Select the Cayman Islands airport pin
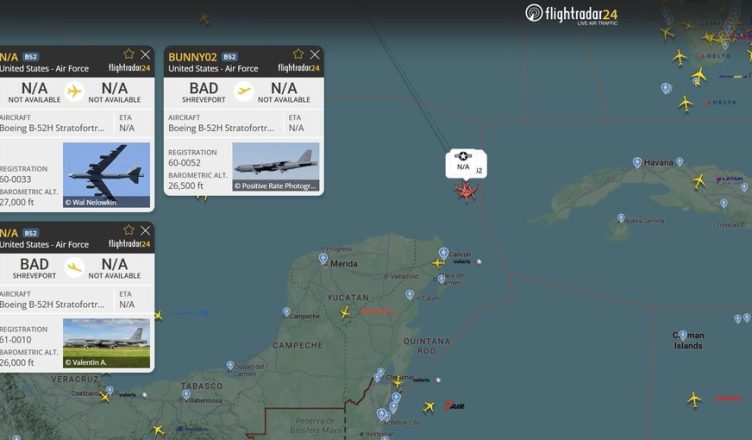Screen dimensions: 752x440 pyautogui.click(x=682, y=334)
